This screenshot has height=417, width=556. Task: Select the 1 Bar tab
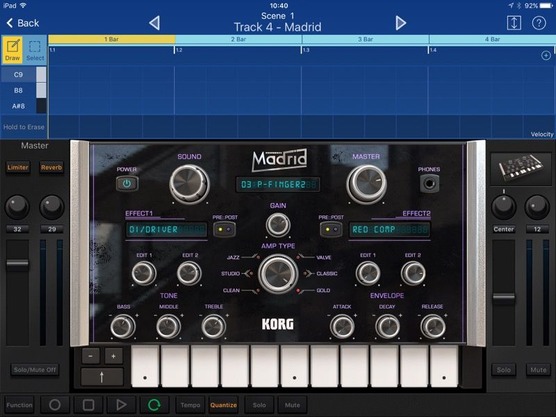pos(112,39)
